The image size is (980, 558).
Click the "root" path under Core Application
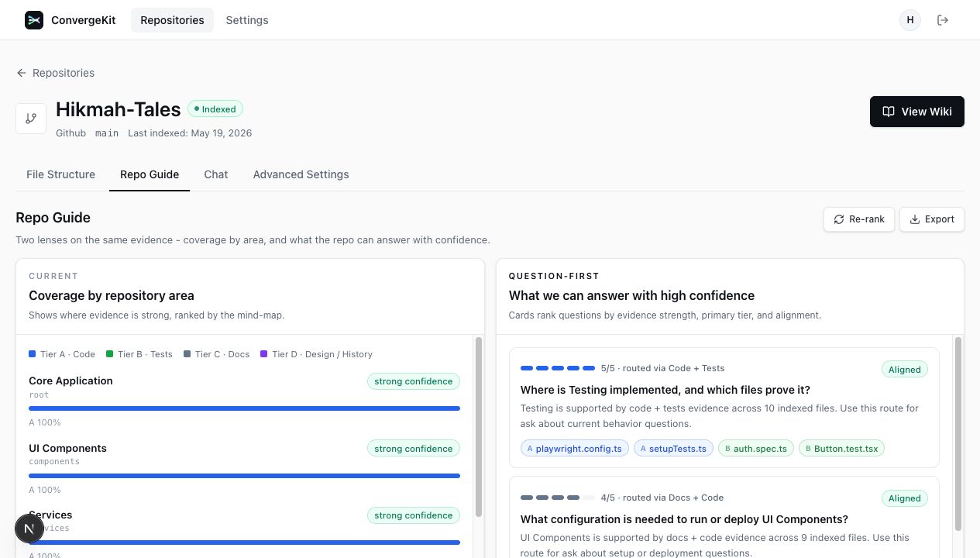coord(39,394)
